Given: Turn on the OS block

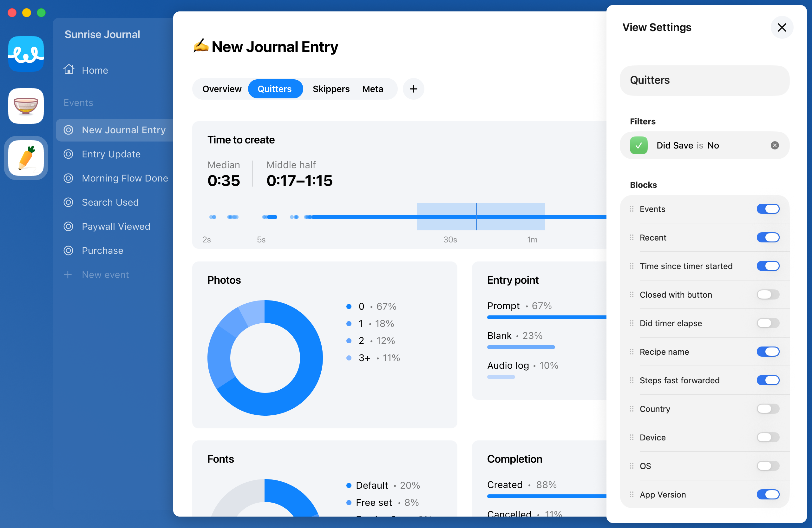Looking at the screenshot, I should click(768, 466).
